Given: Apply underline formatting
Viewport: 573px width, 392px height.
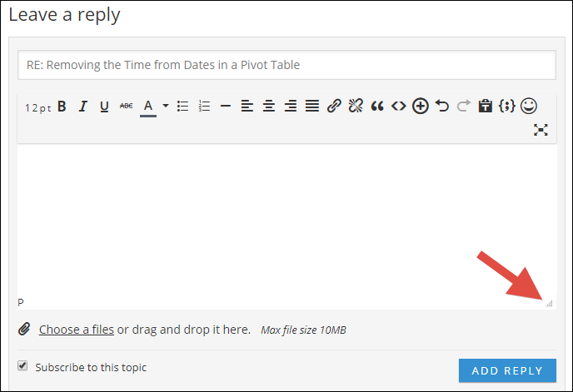Looking at the screenshot, I should [104, 107].
